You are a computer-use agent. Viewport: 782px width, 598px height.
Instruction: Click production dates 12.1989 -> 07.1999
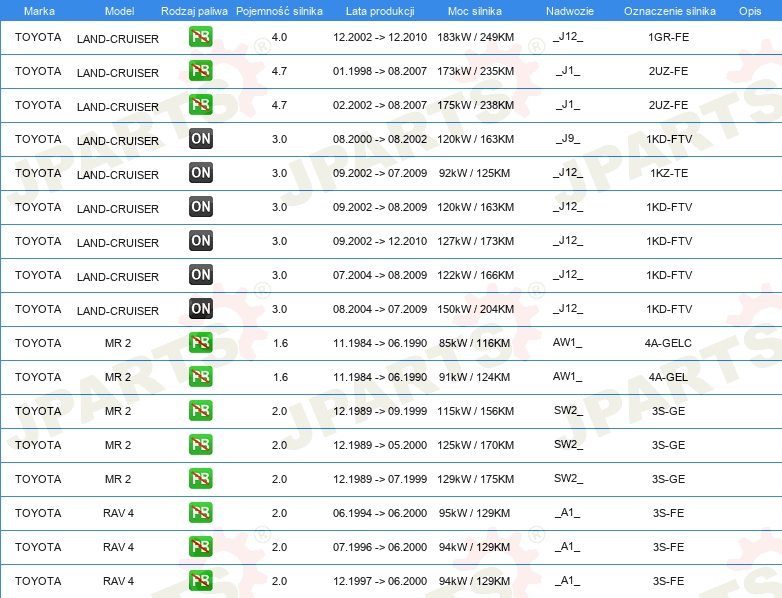[380, 479]
